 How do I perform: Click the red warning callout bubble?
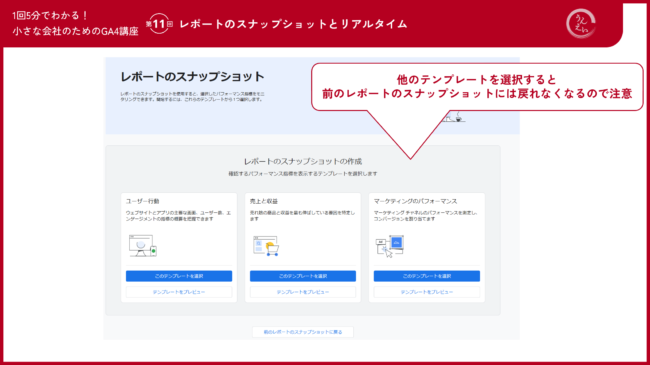pyautogui.click(x=477, y=87)
